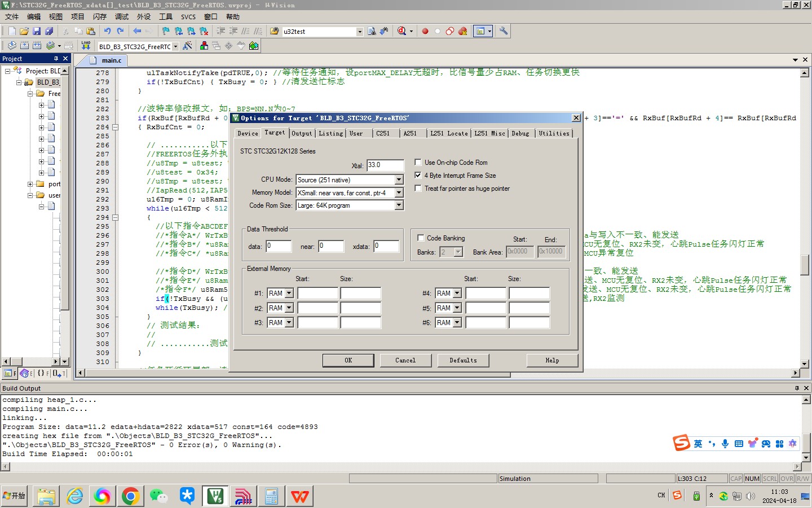The height and width of the screenshot is (508, 812).
Task: Switch to the Output tab
Action: coord(302,133)
